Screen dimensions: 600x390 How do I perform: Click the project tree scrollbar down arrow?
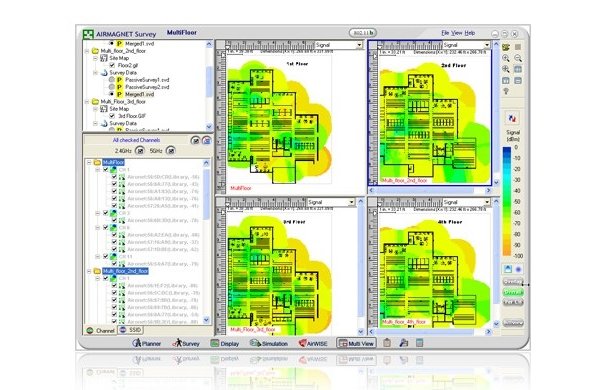(x=209, y=126)
